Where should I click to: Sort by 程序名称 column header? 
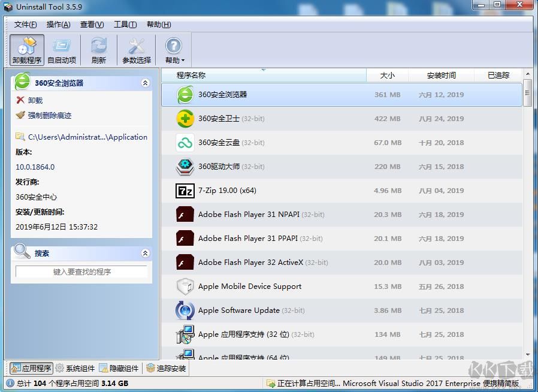point(264,75)
